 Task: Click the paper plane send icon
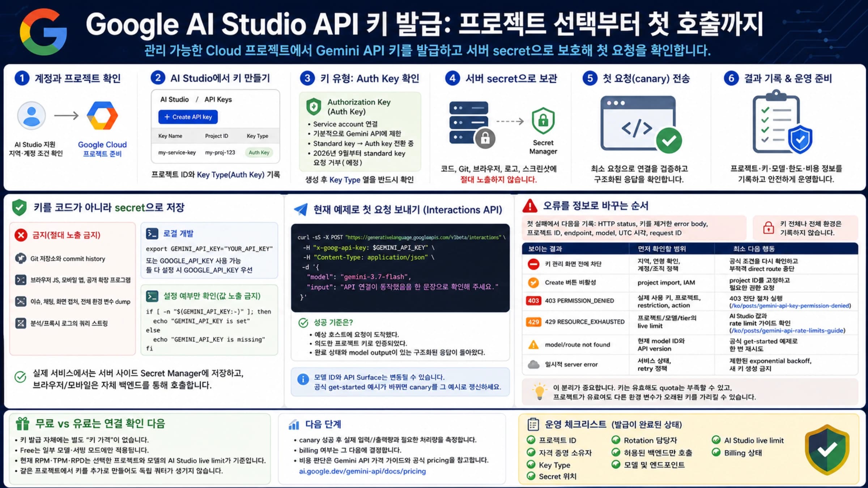301,209
